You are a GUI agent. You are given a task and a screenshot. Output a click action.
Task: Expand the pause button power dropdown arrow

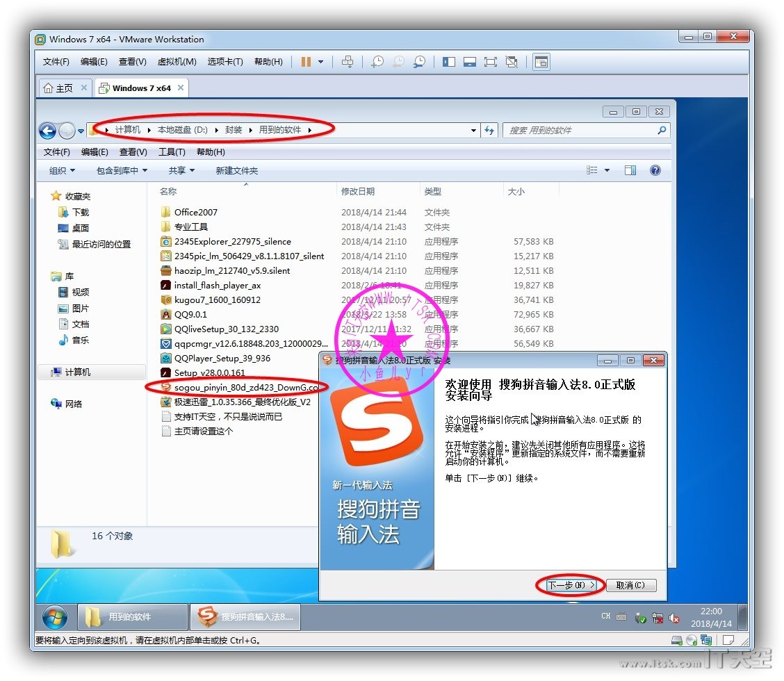coord(320,62)
